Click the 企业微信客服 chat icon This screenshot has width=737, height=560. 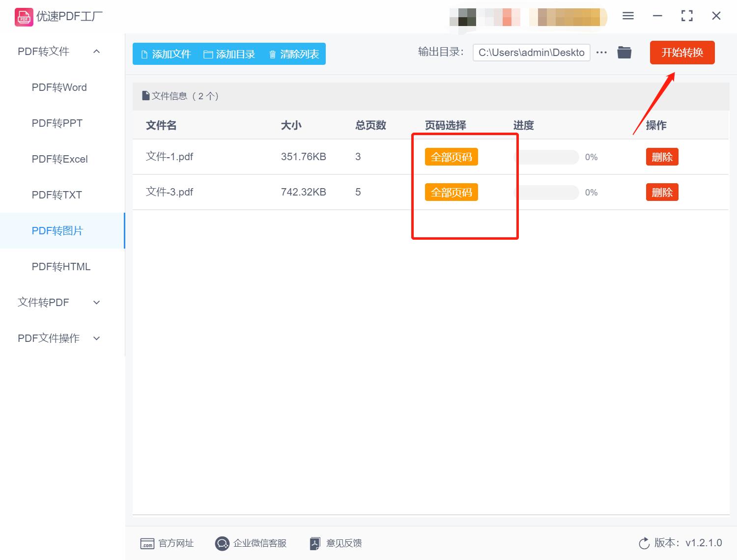tap(222, 543)
